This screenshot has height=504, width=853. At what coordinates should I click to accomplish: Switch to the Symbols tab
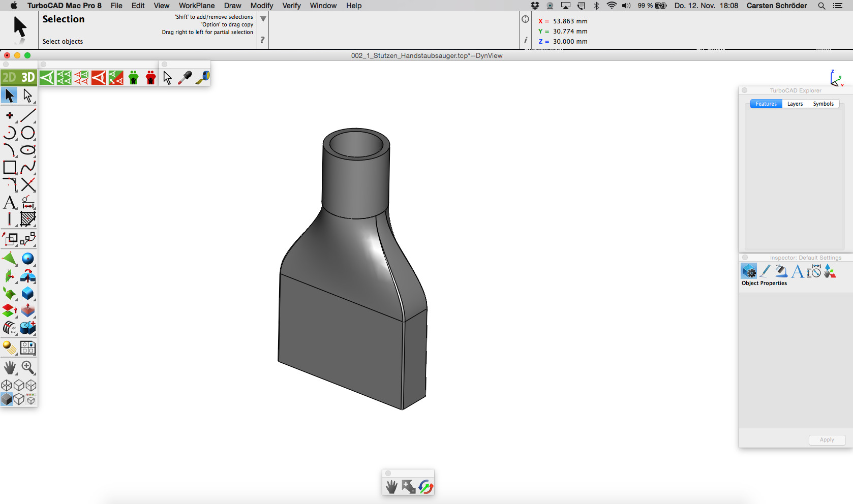tap(823, 104)
